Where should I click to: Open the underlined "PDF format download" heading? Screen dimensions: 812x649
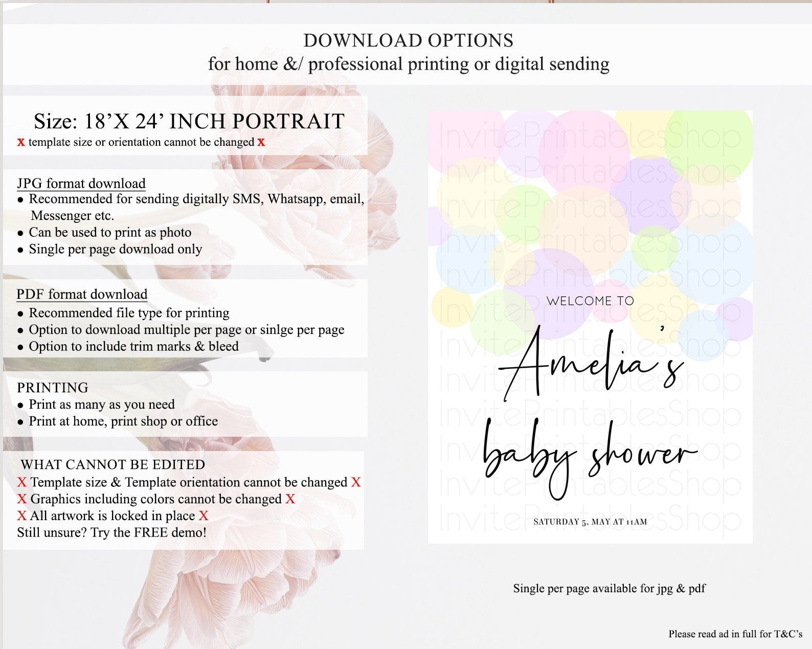click(82, 295)
